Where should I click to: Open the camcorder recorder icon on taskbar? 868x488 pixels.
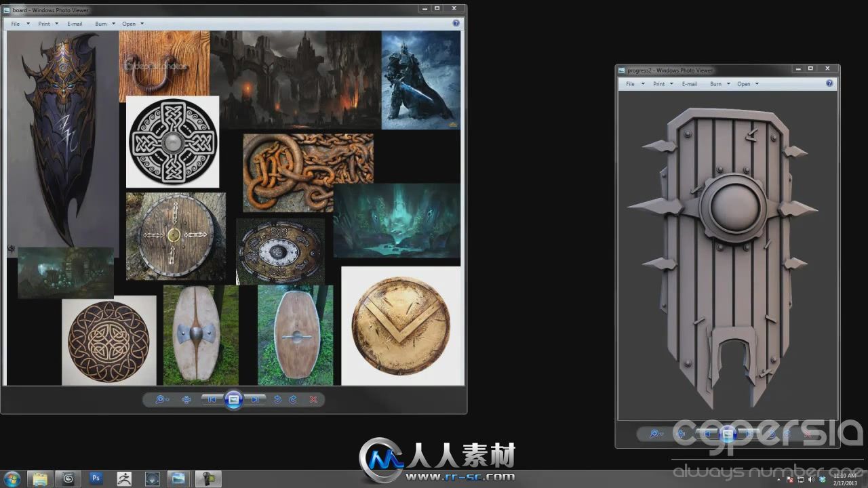[208, 479]
